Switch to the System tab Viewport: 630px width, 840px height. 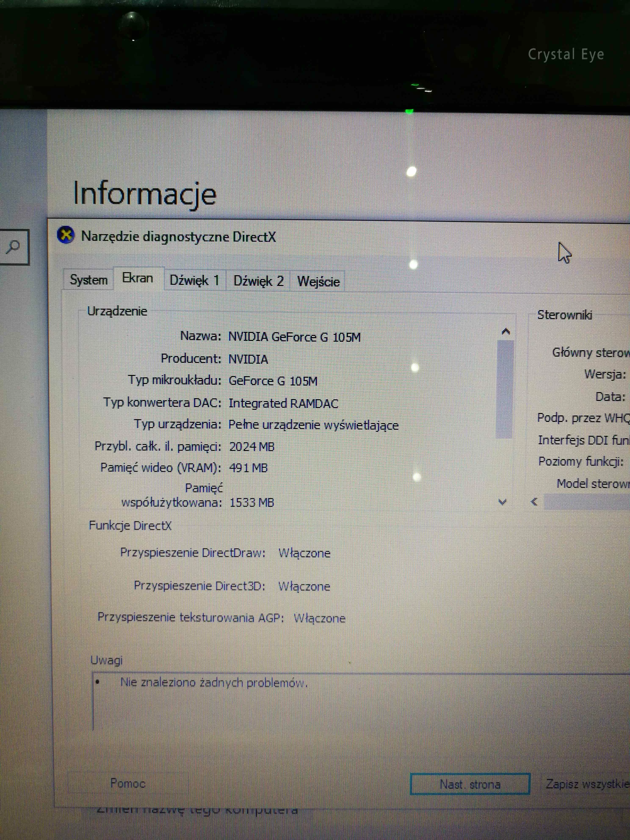88,280
